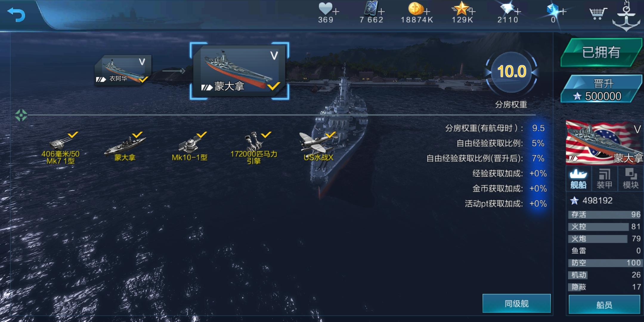644x322 pixels.
Task: Open the 船员 crew screen
Action: point(604,304)
